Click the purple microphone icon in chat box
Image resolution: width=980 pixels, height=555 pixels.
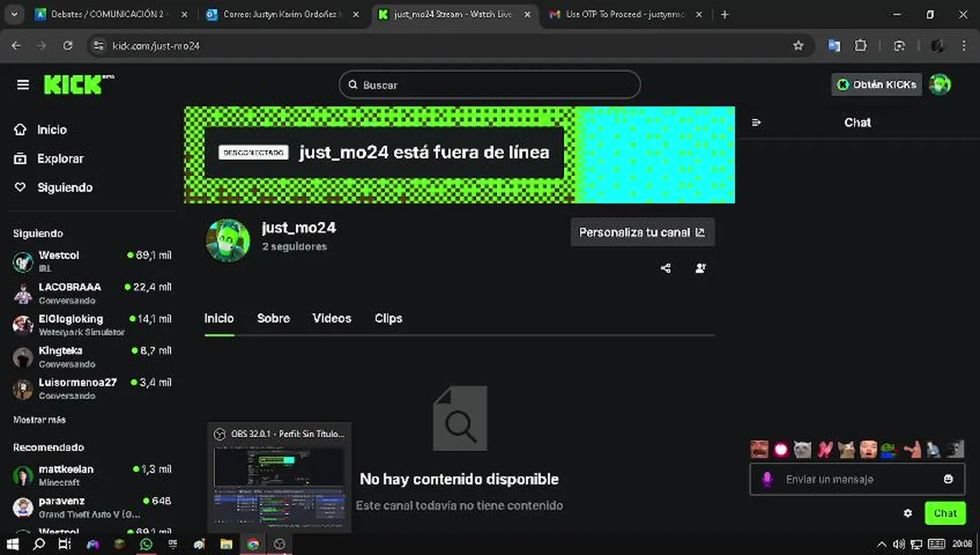(x=767, y=479)
